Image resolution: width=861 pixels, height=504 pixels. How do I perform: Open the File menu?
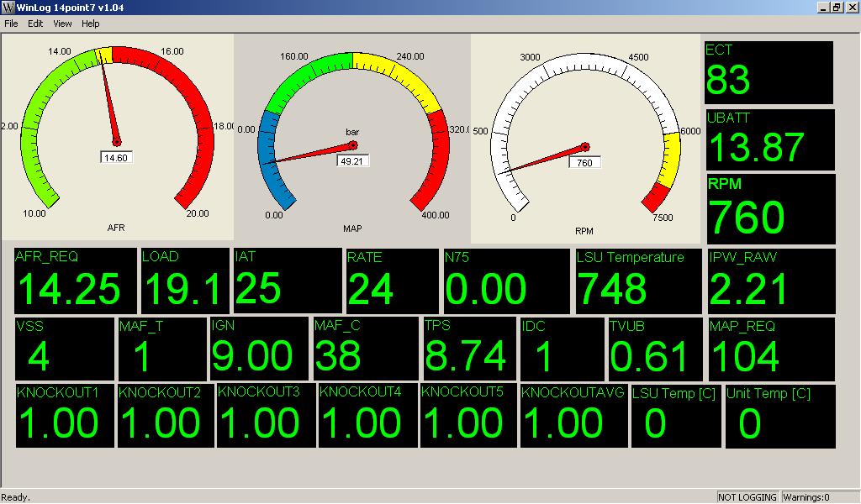tap(11, 24)
